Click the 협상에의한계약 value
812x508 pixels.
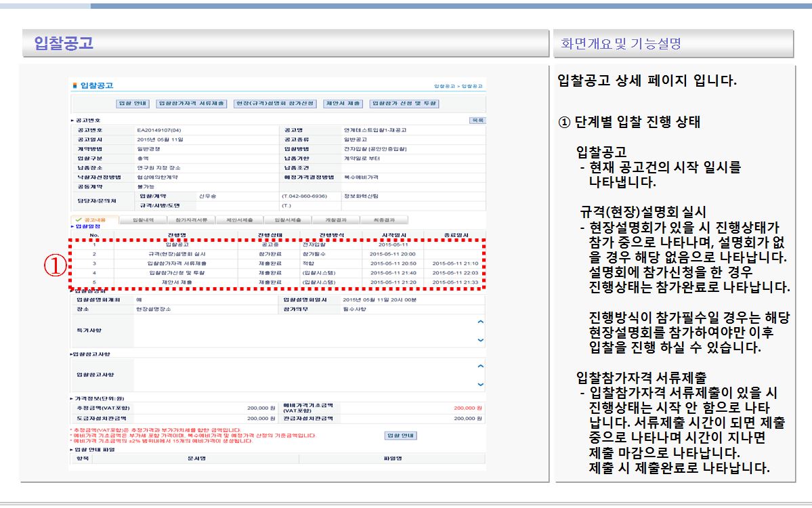[157, 177]
